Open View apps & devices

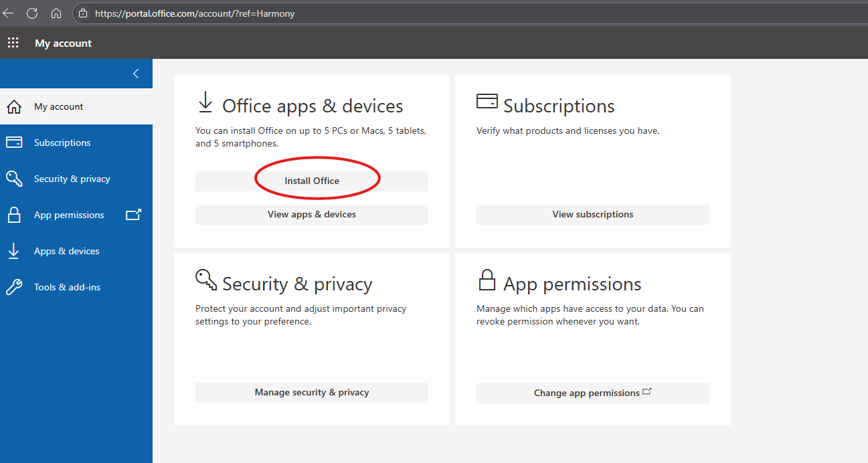(311, 215)
